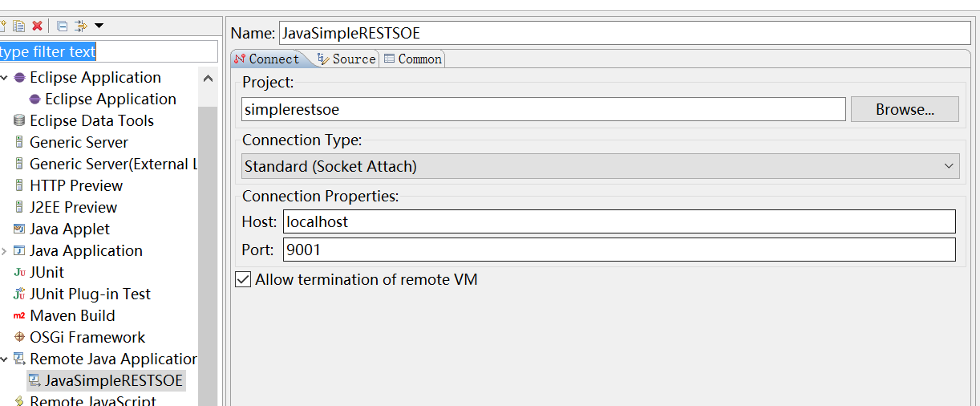Click the Browse... project button
980x406 pixels.
(x=905, y=109)
